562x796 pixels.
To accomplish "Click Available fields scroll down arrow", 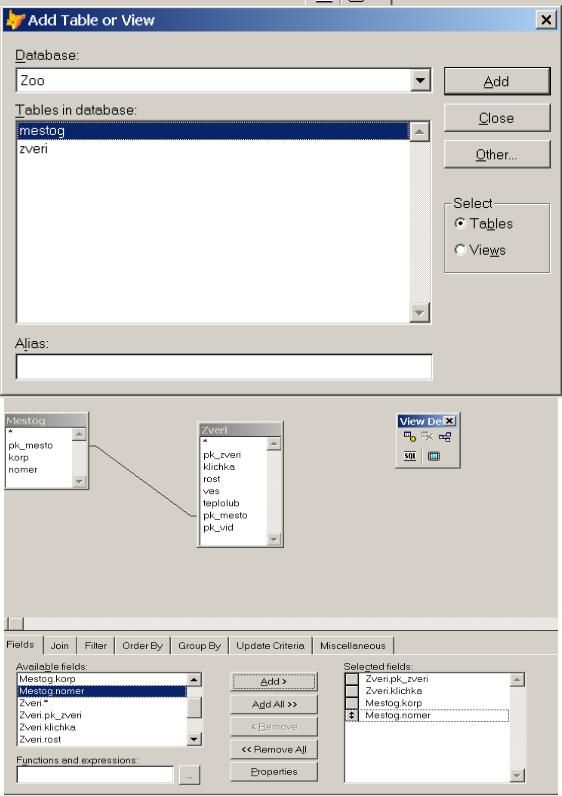I will (x=194, y=739).
